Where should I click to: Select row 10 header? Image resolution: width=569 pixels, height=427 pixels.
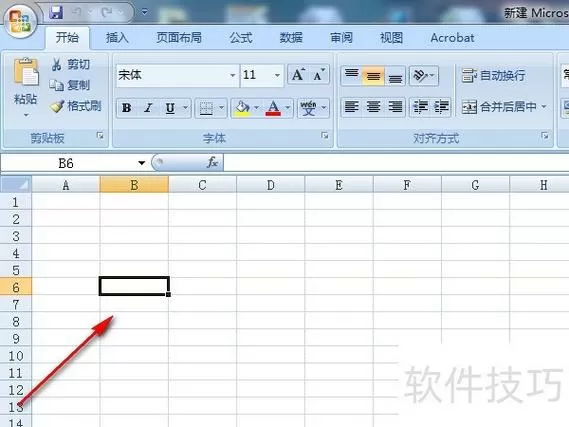(x=16, y=356)
